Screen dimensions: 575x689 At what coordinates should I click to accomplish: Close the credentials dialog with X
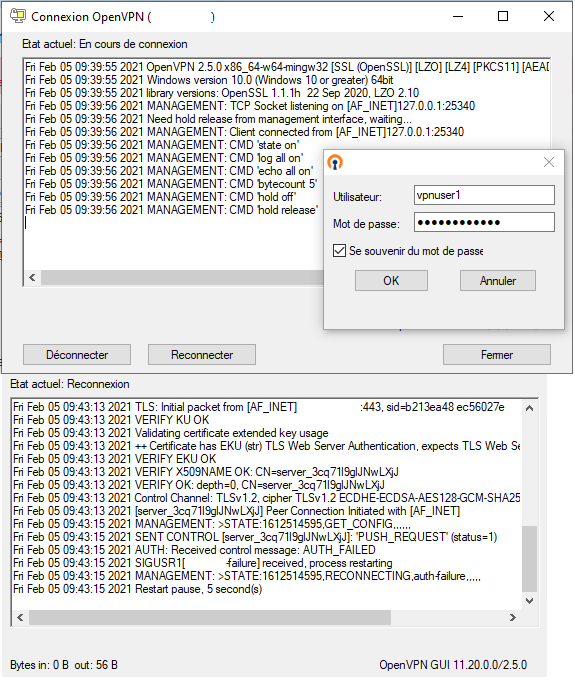tap(550, 162)
